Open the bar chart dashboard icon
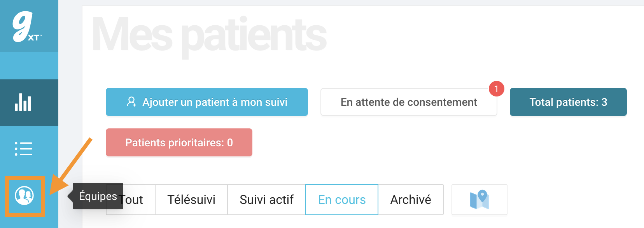 point(23,103)
